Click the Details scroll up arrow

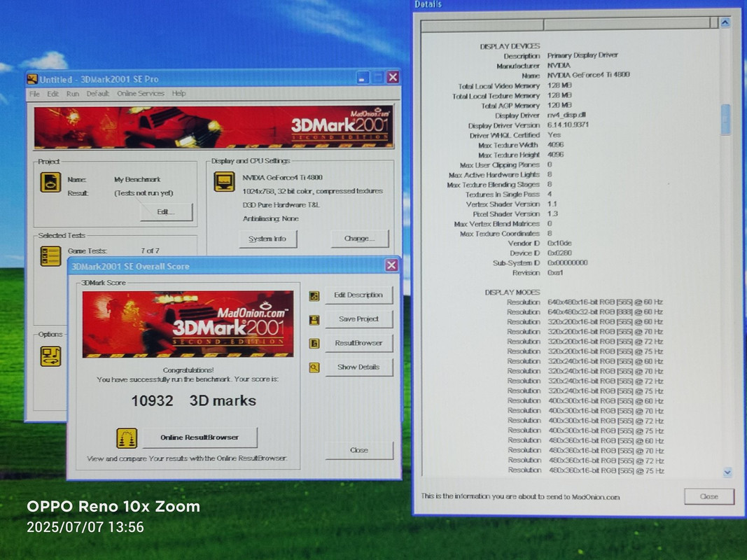(725, 22)
